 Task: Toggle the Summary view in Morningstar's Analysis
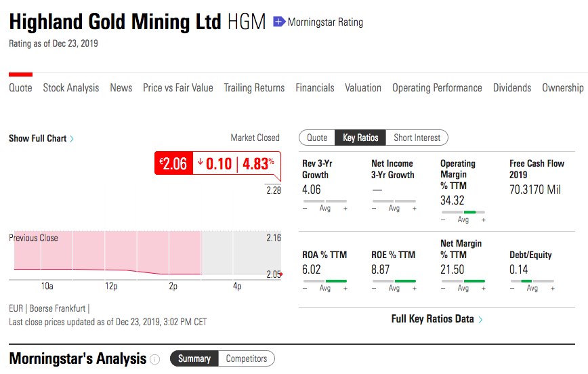[x=194, y=358]
